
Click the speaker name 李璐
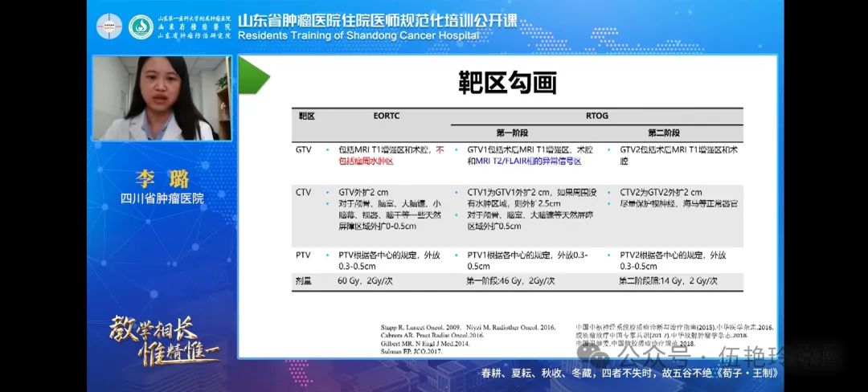point(162,178)
